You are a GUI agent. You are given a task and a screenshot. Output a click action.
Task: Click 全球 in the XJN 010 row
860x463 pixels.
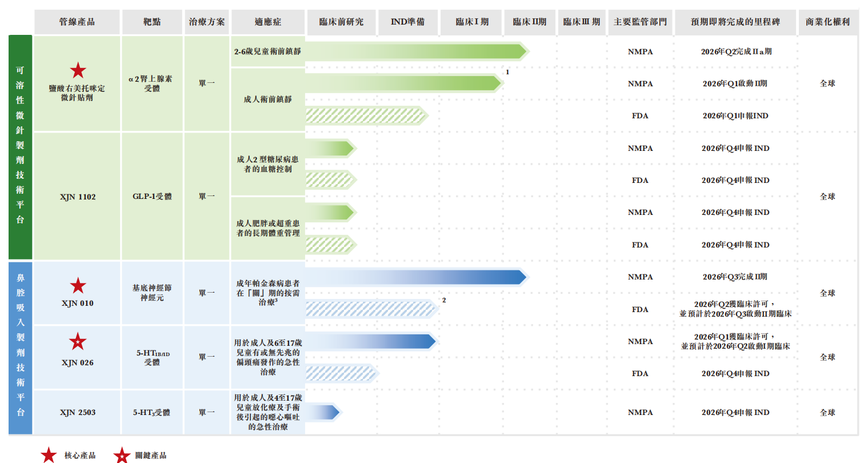click(828, 293)
